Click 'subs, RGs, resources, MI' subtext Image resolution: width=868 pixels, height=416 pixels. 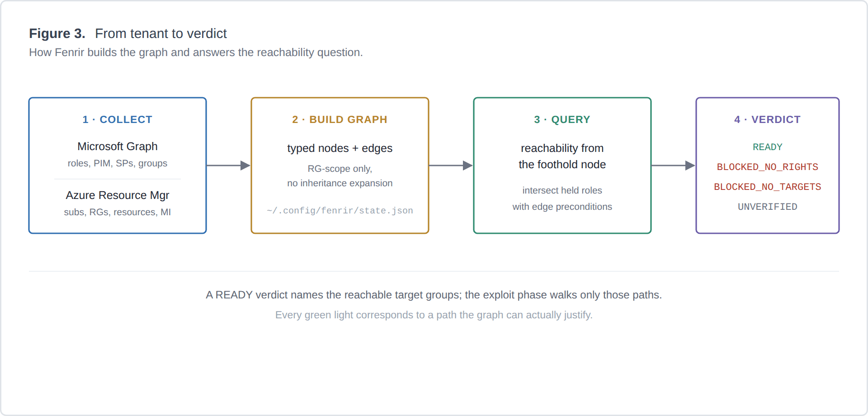(x=118, y=212)
